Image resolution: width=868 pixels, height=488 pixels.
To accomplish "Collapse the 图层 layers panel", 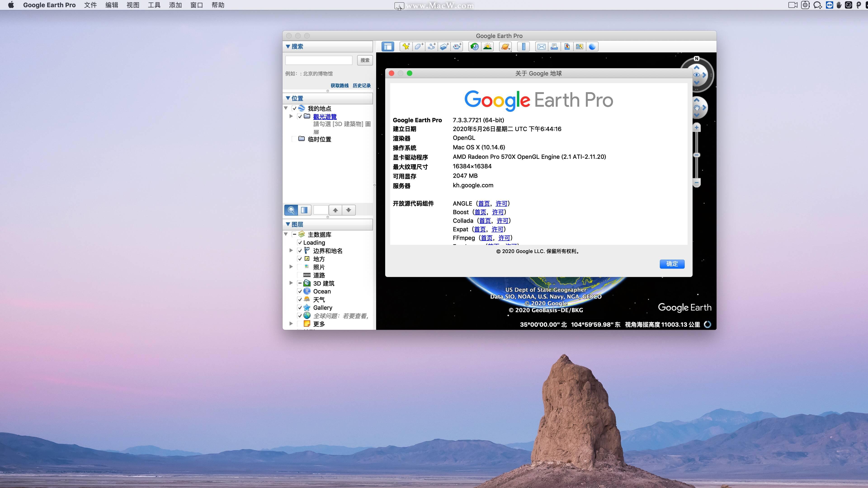I will [288, 224].
